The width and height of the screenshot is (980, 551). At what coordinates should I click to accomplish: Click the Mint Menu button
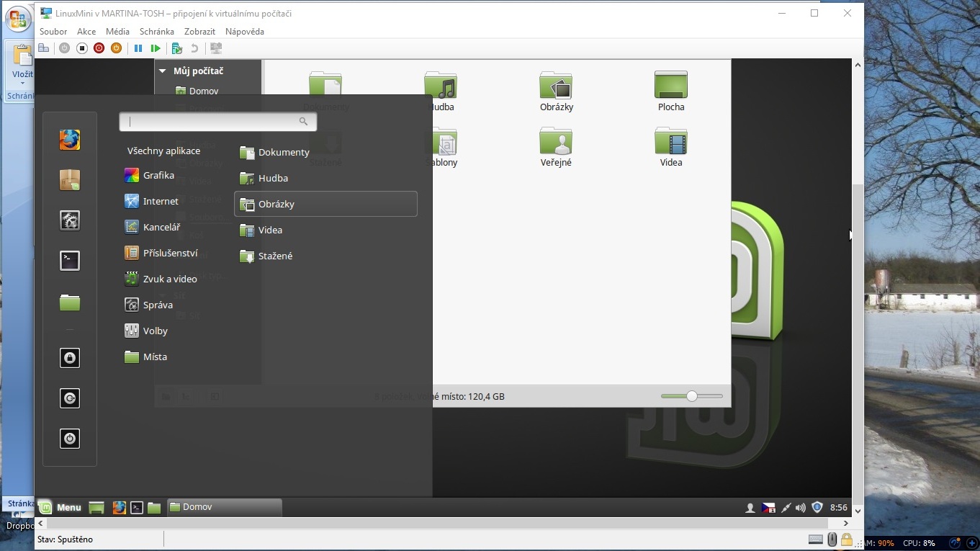(60, 508)
